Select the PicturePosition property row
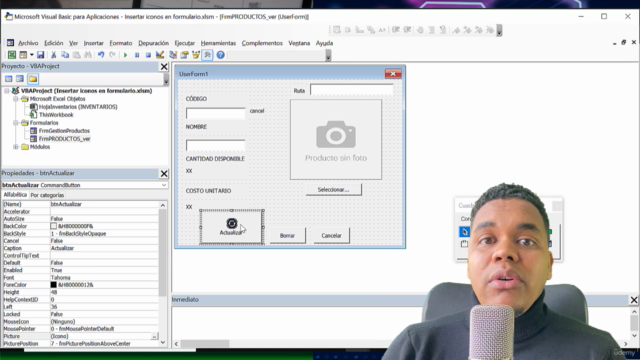The width and height of the screenshot is (640, 360). [x=80, y=344]
